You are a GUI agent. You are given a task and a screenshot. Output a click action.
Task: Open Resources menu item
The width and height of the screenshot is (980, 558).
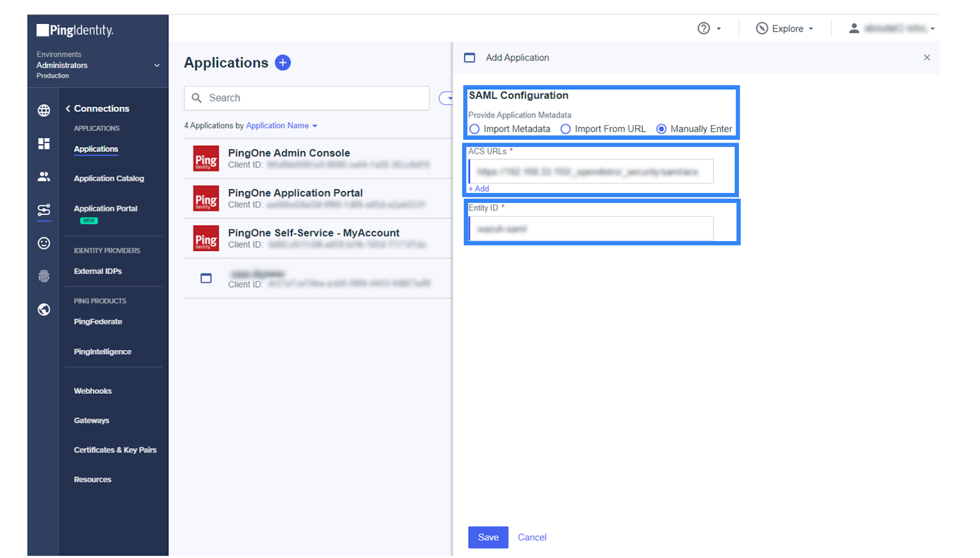point(92,480)
